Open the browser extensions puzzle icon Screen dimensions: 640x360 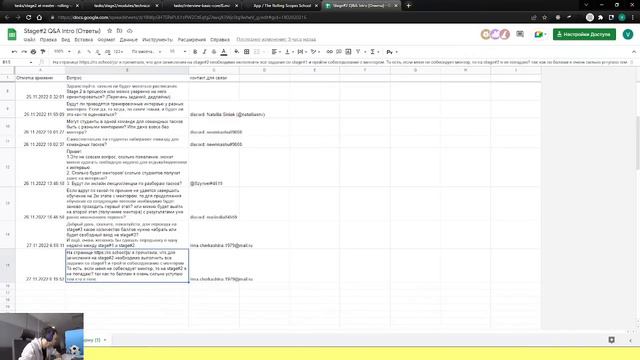(600, 18)
